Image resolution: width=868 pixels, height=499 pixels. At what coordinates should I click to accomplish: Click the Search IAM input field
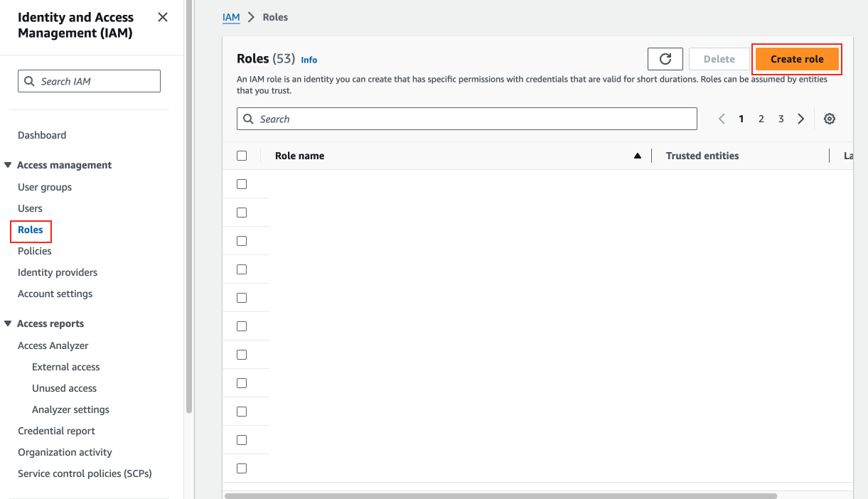pos(89,81)
